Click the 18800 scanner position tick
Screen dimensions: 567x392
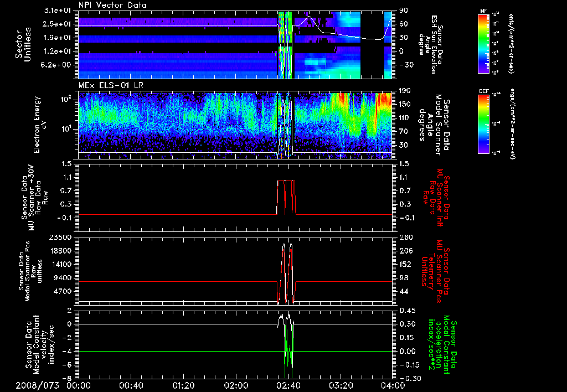pos(60,251)
